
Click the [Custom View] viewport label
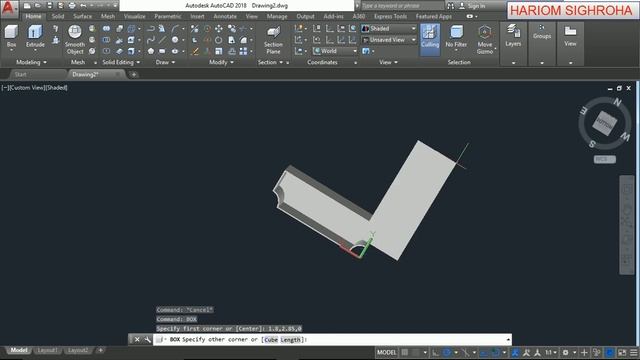(x=26, y=87)
